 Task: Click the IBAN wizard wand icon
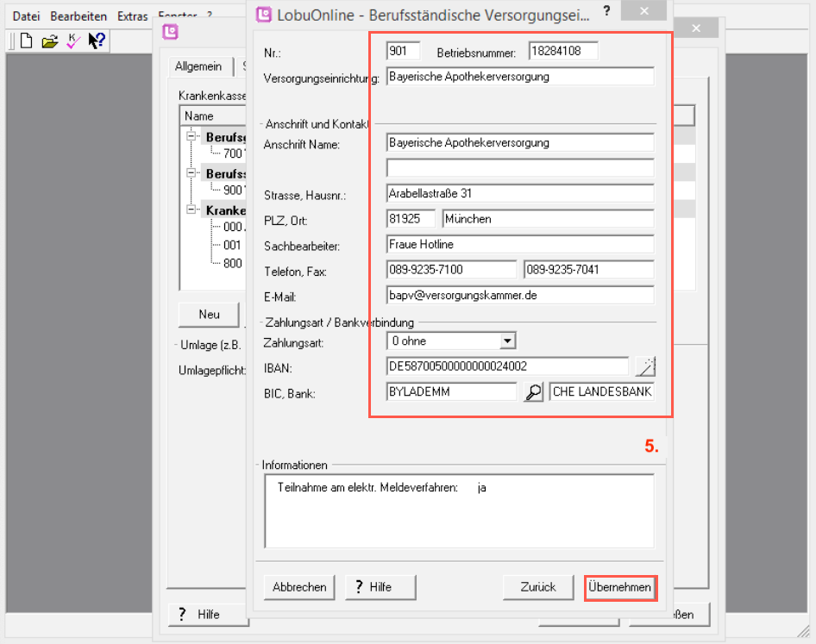point(645,366)
